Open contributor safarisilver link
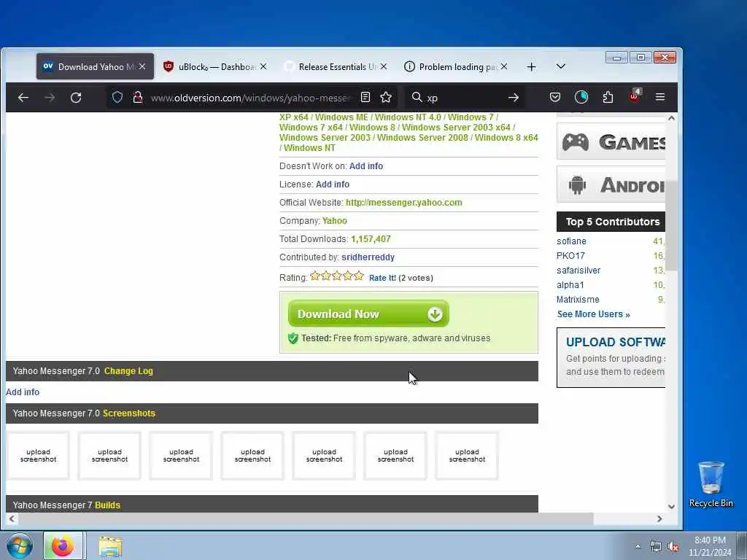 click(578, 271)
